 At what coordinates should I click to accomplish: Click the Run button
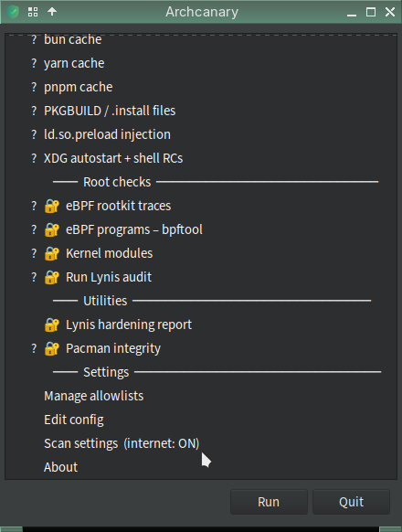click(x=269, y=502)
